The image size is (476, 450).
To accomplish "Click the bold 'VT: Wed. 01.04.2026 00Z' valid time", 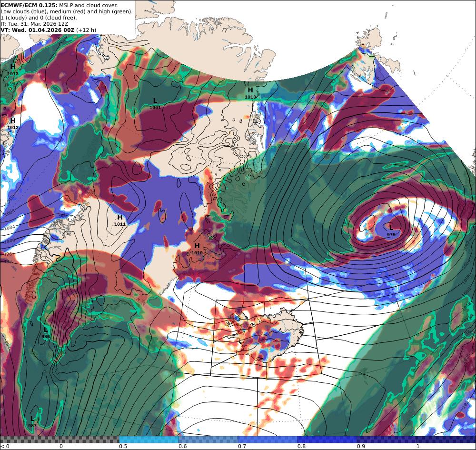I will (x=37, y=30).
